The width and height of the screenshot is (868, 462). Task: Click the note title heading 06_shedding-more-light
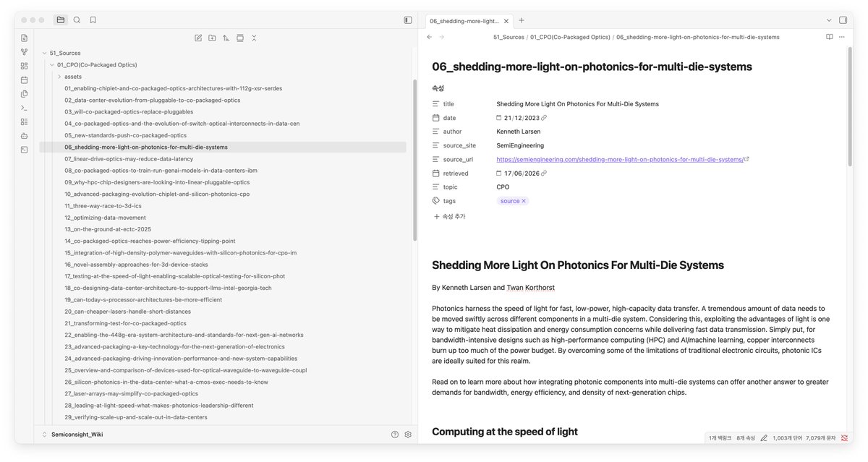[x=592, y=67]
